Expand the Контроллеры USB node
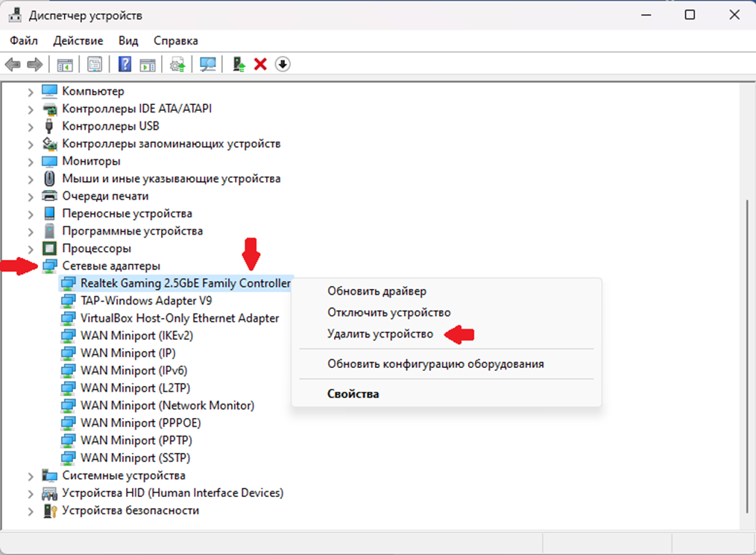 (31, 127)
